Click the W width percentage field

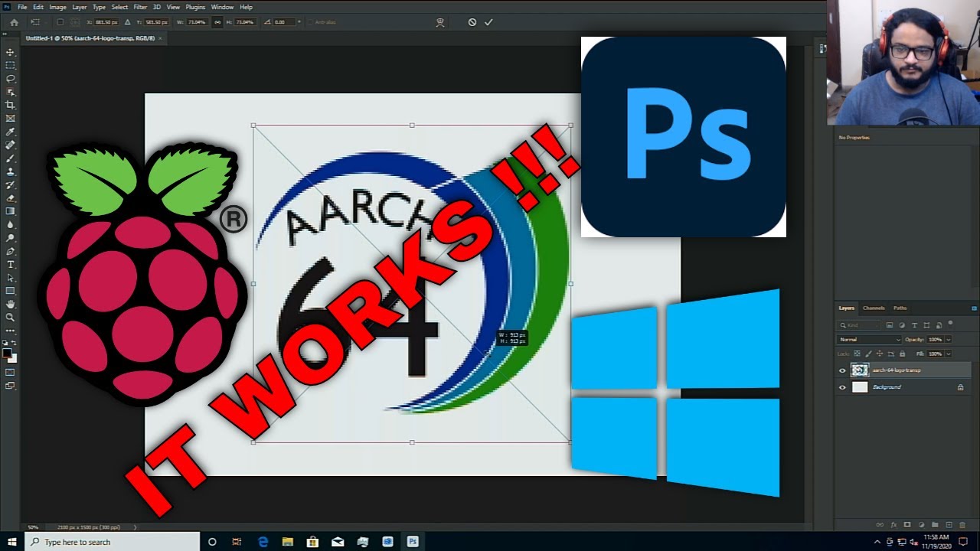click(x=197, y=22)
